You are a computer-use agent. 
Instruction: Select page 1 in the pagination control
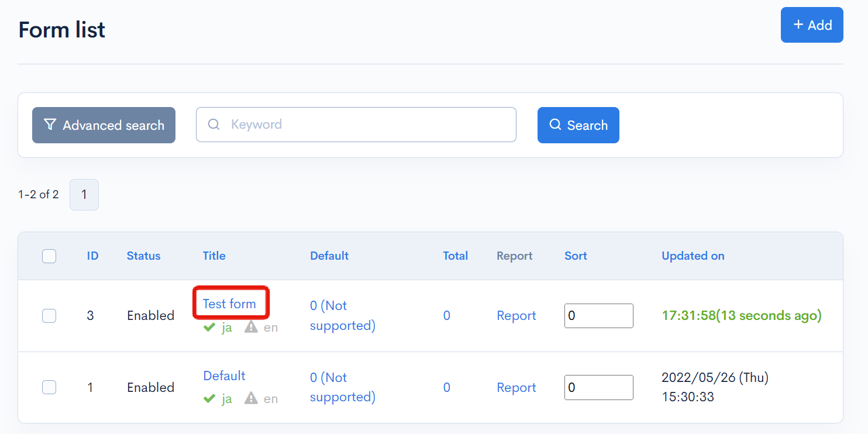pos(84,194)
